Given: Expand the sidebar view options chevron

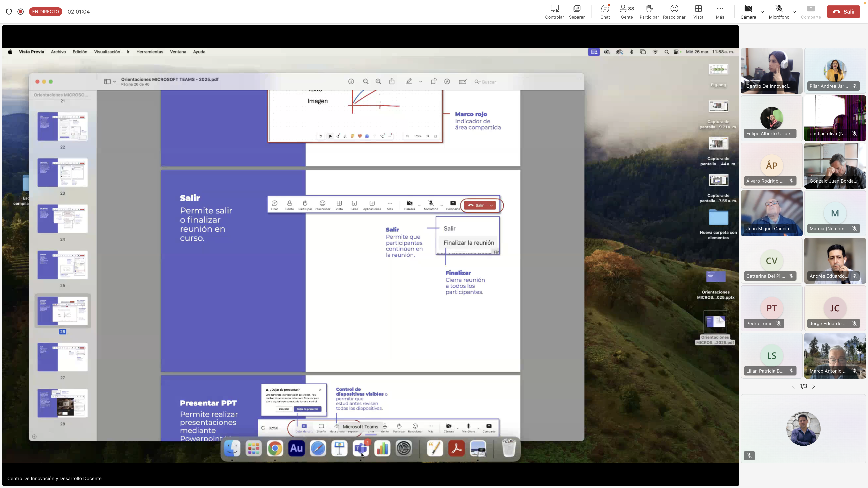Looking at the screenshot, I should coord(115,82).
